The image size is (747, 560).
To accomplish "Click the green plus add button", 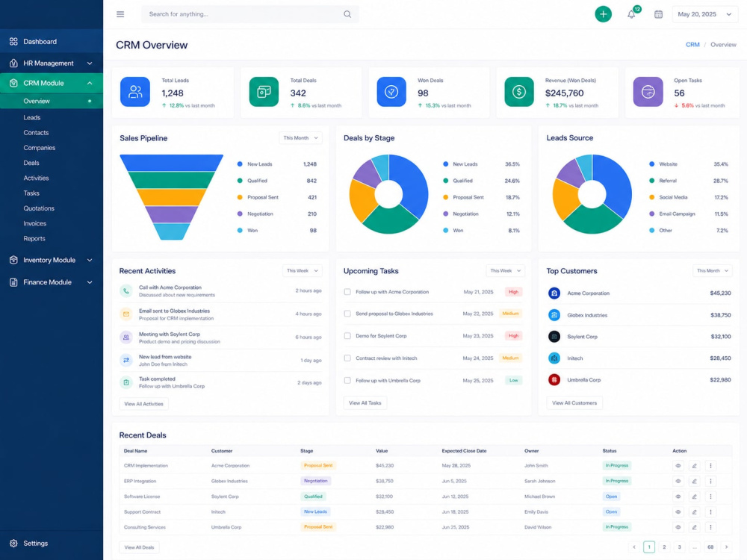I will tap(603, 14).
